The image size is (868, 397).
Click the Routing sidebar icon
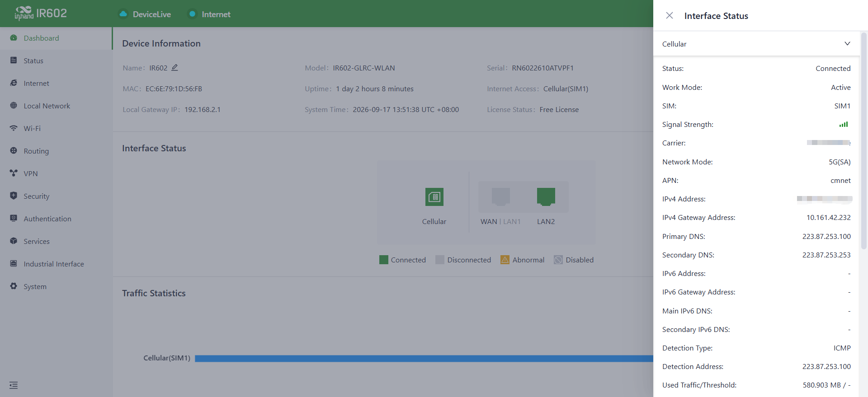point(14,151)
